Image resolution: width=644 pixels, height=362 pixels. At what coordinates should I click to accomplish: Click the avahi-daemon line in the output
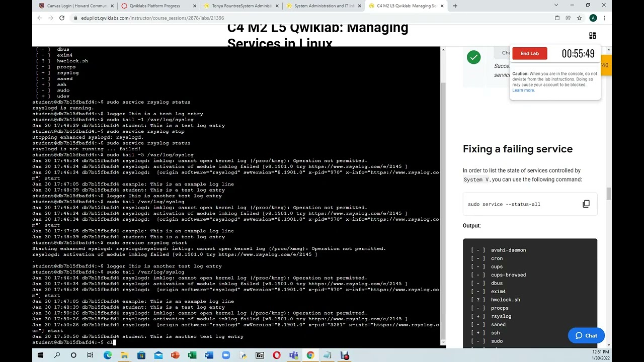pyautogui.click(x=498, y=250)
